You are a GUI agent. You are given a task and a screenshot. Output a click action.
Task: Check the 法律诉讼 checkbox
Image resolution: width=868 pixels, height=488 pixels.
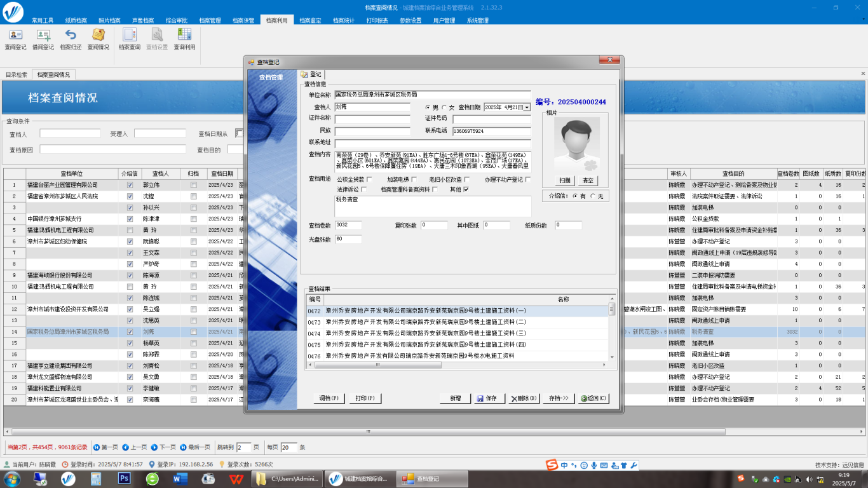tap(364, 189)
